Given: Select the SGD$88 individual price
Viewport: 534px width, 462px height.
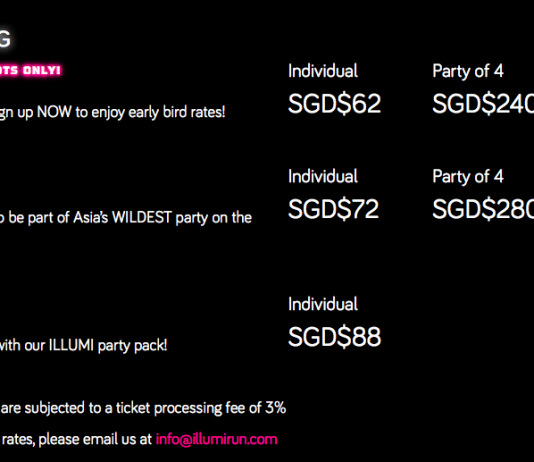Looking at the screenshot, I should [x=334, y=337].
